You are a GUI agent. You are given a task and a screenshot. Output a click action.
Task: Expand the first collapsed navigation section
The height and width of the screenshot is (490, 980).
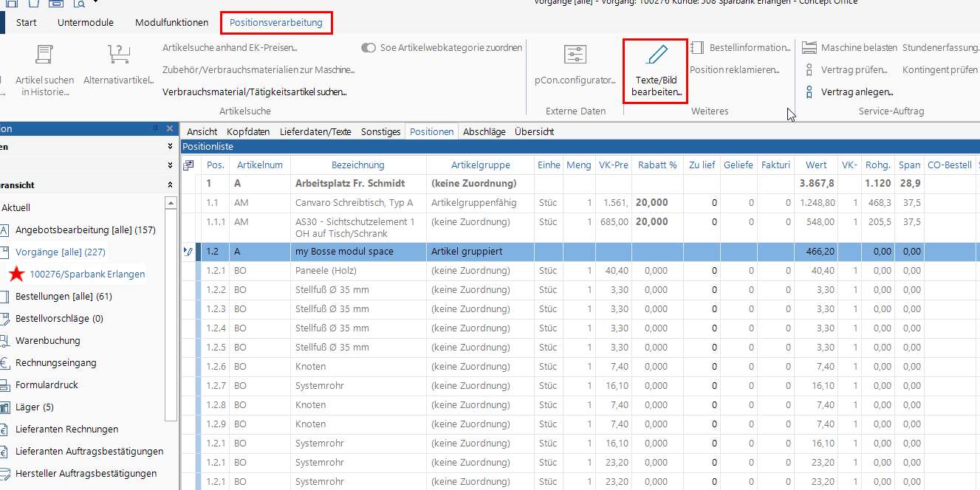pos(171,147)
